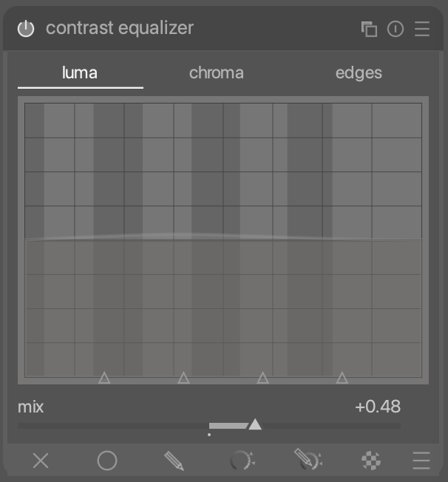The width and height of the screenshot is (448, 482).
Task: Select the last triangle marker under the graph
Action: [342, 378]
